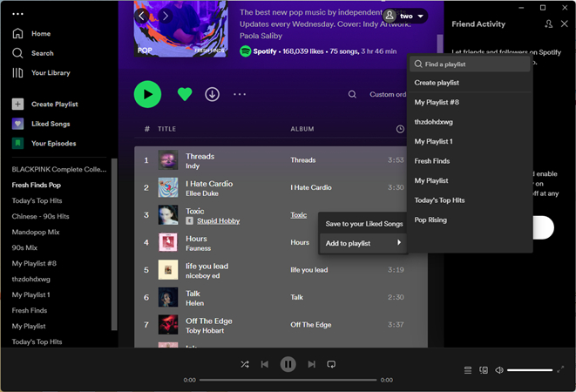The width and height of the screenshot is (576, 392).
Task: Select the Fresh Finds Pop sidebar playlist
Action: tap(36, 186)
